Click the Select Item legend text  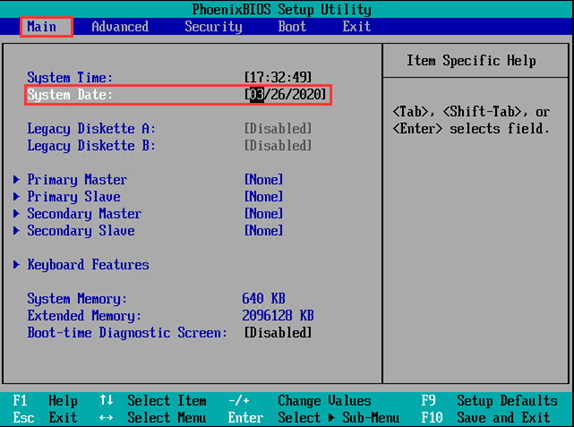(x=167, y=401)
